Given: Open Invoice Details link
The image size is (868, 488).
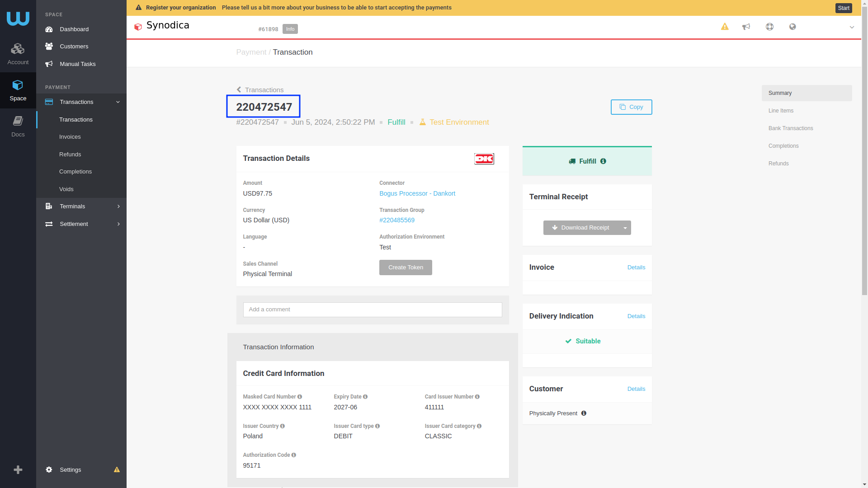Looking at the screenshot, I should pyautogui.click(x=636, y=267).
